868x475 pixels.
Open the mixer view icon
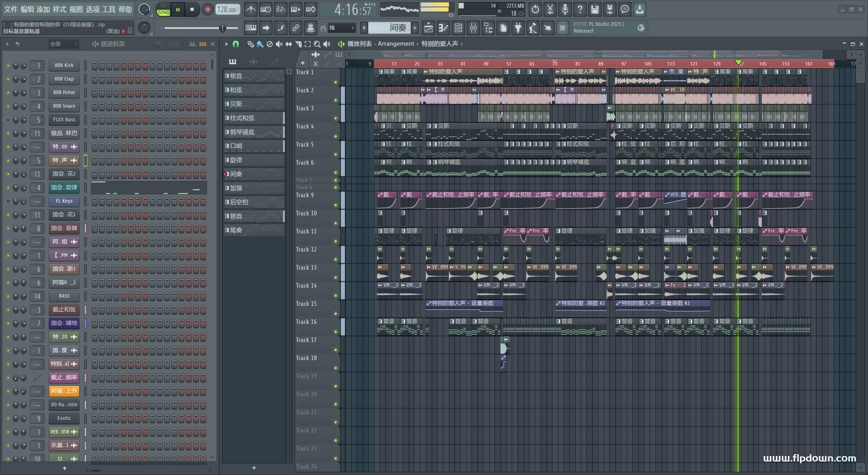click(473, 28)
